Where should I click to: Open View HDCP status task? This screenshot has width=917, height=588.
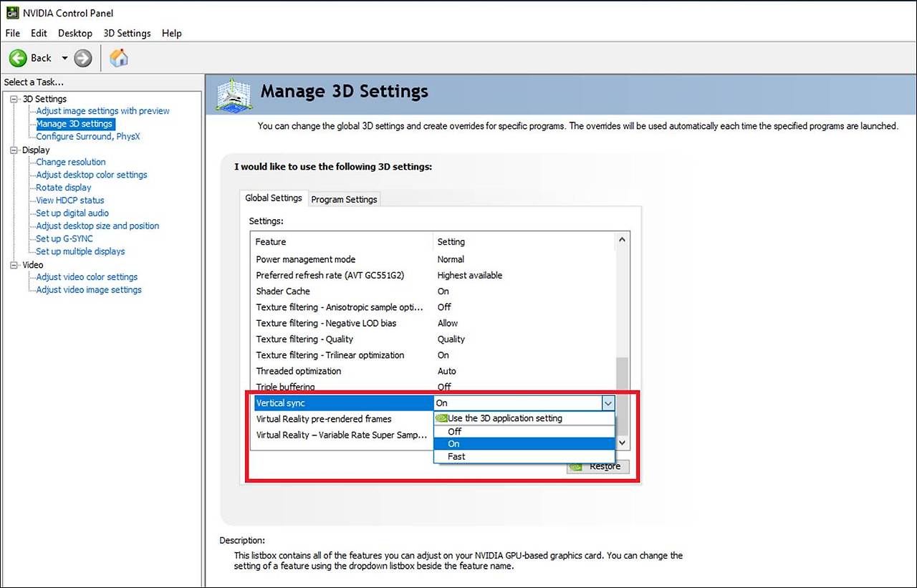[70, 201]
